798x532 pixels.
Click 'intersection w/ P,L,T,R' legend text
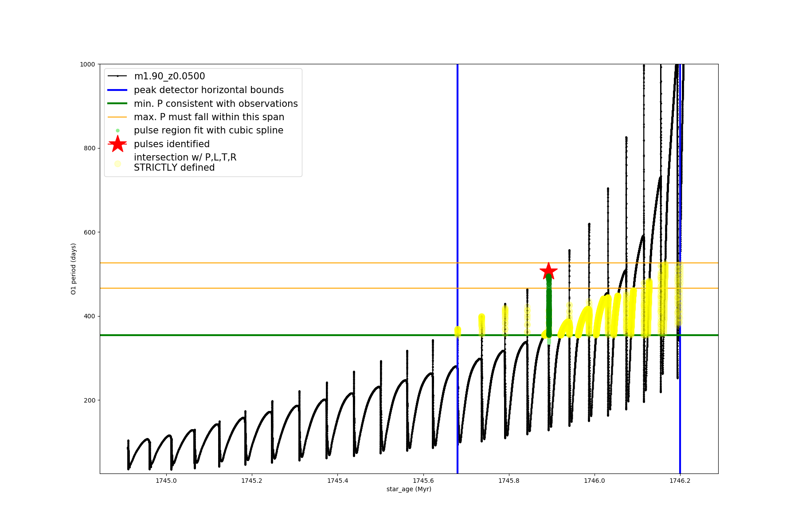tap(185, 157)
